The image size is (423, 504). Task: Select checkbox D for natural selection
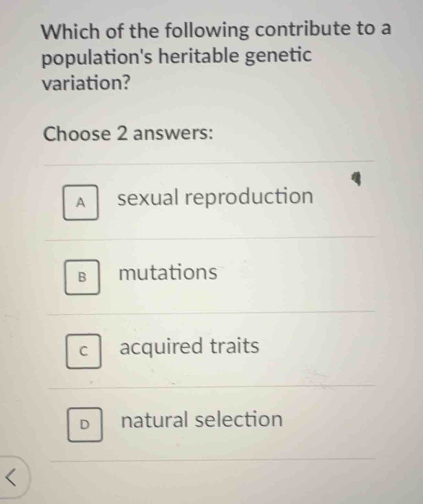(85, 425)
